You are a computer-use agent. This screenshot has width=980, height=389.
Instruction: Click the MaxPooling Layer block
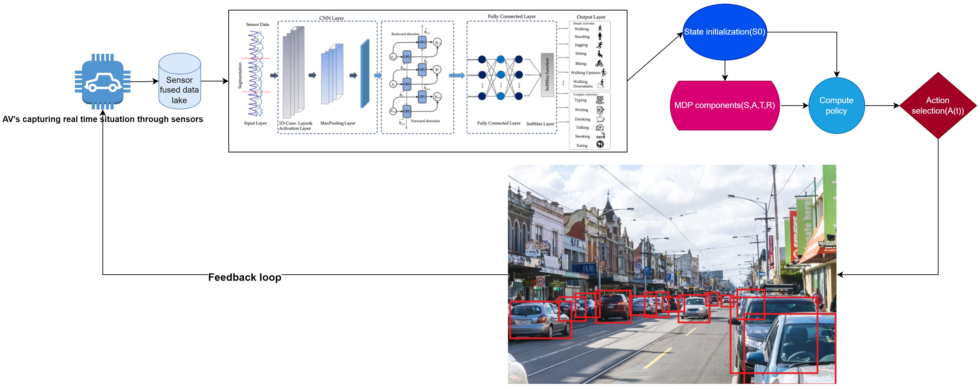coord(332,74)
